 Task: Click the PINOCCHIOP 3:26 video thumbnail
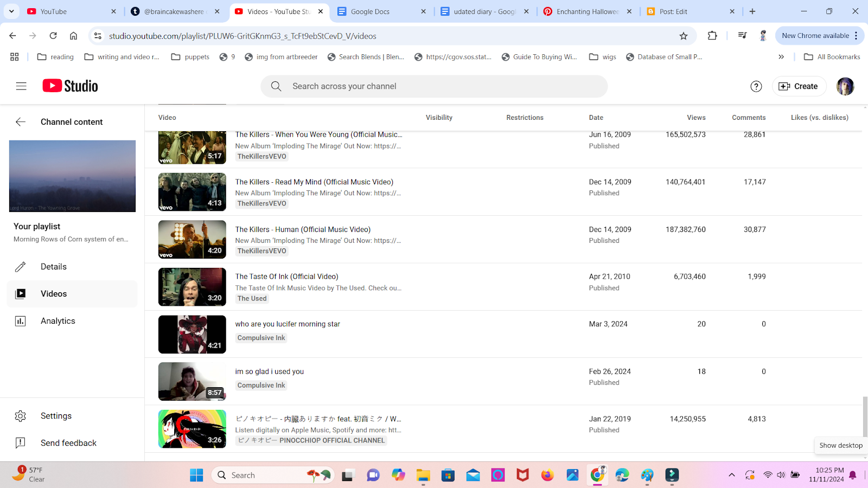[192, 429]
